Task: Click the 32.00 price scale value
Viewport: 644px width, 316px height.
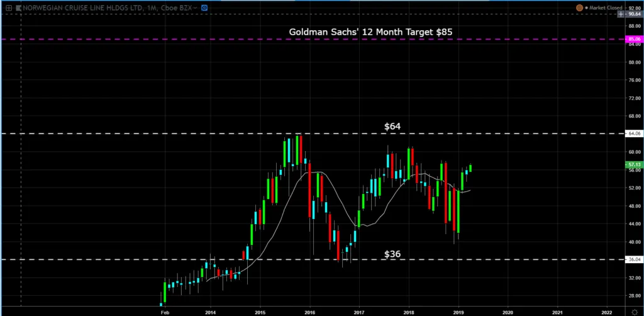Action: (635, 278)
